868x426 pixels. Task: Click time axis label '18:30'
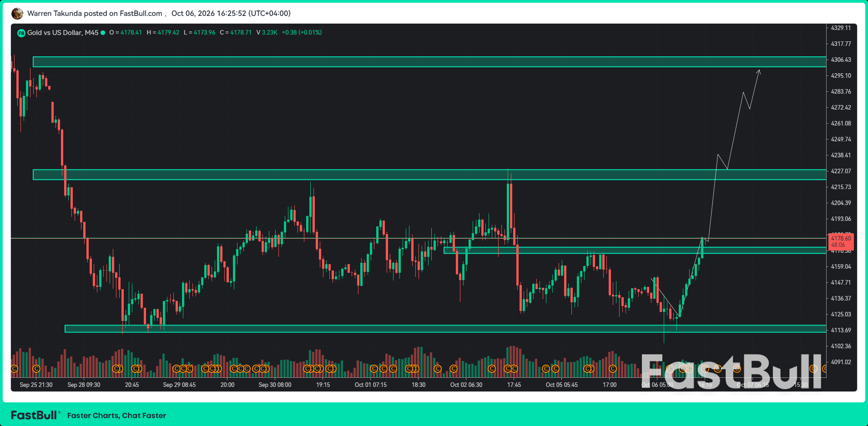(419, 385)
